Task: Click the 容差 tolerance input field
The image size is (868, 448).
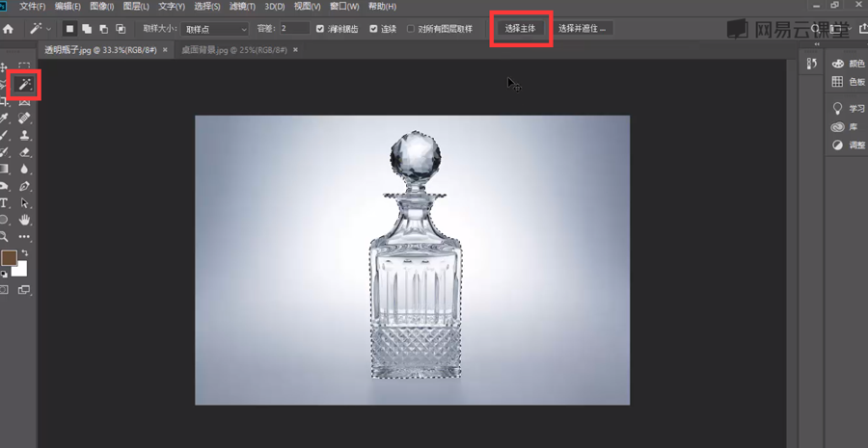Action: pyautogui.click(x=294, y=29)
